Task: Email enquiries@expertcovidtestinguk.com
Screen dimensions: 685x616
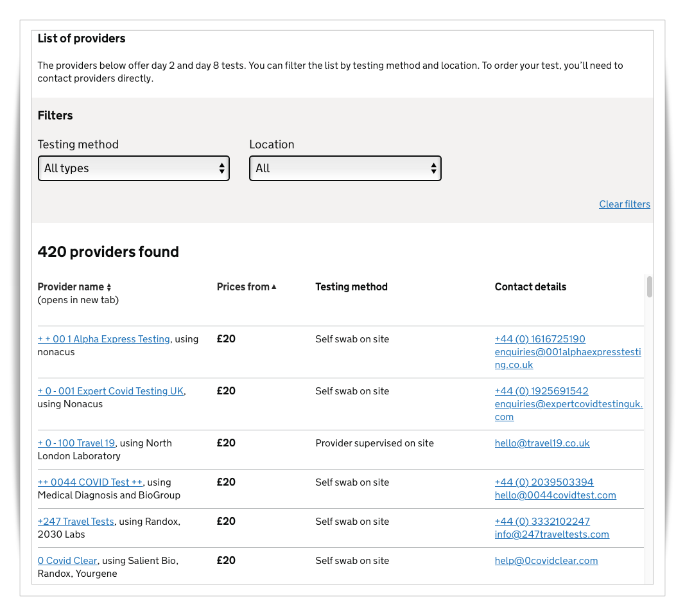Action: pyautogui.click(x=568, y=410)
